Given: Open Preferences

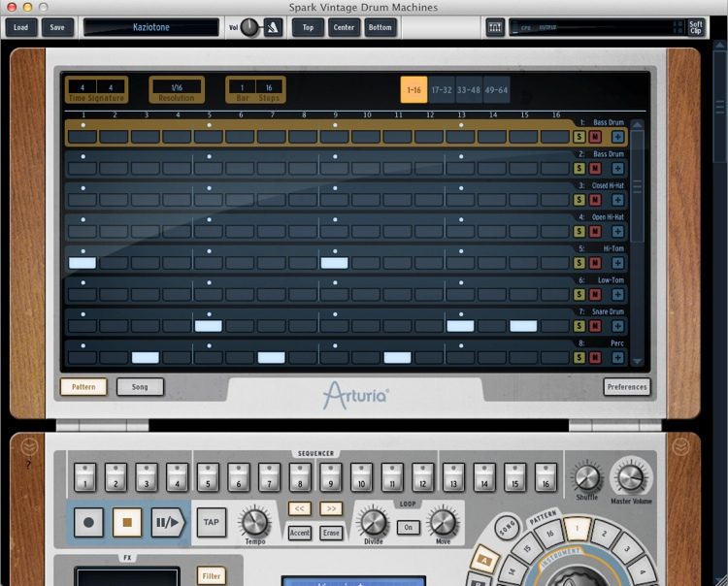Looking at the screenshot, I should tap(627, 387).
